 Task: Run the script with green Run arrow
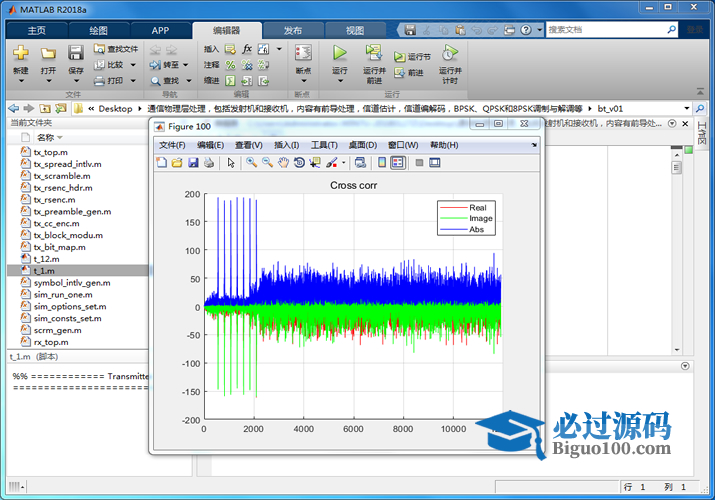tap(339, 52)
